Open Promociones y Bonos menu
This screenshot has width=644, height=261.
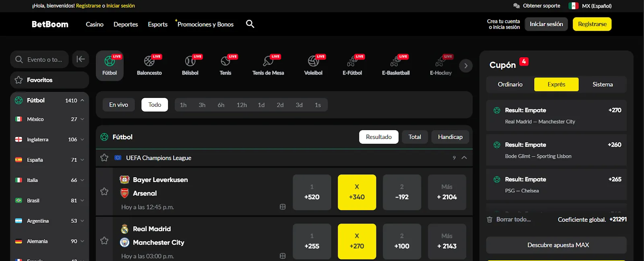point(205,24)
